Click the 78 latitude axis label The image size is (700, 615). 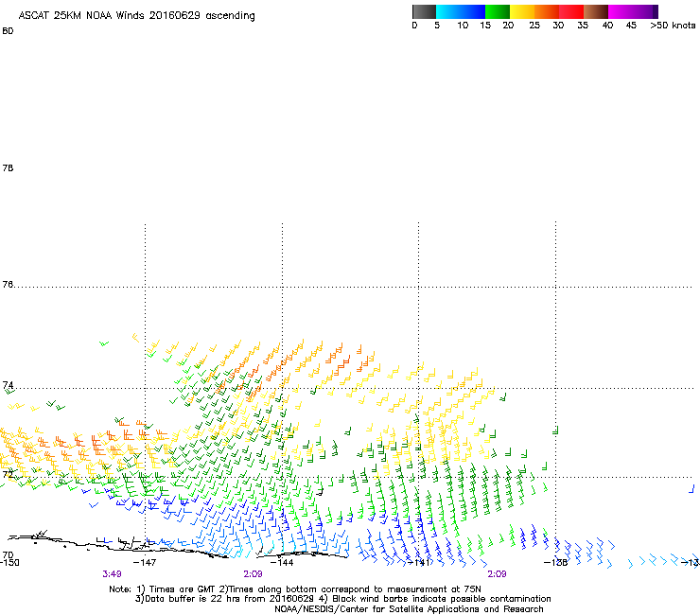(x=8, y=167)
